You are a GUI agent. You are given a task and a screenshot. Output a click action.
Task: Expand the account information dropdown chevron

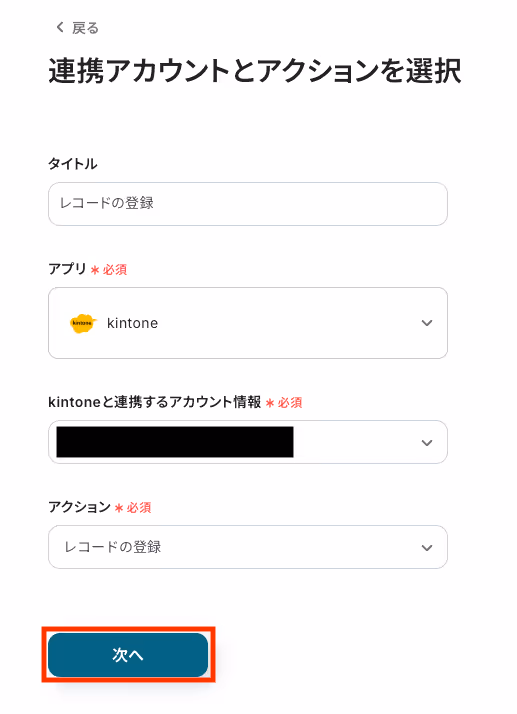pos(427,443)
